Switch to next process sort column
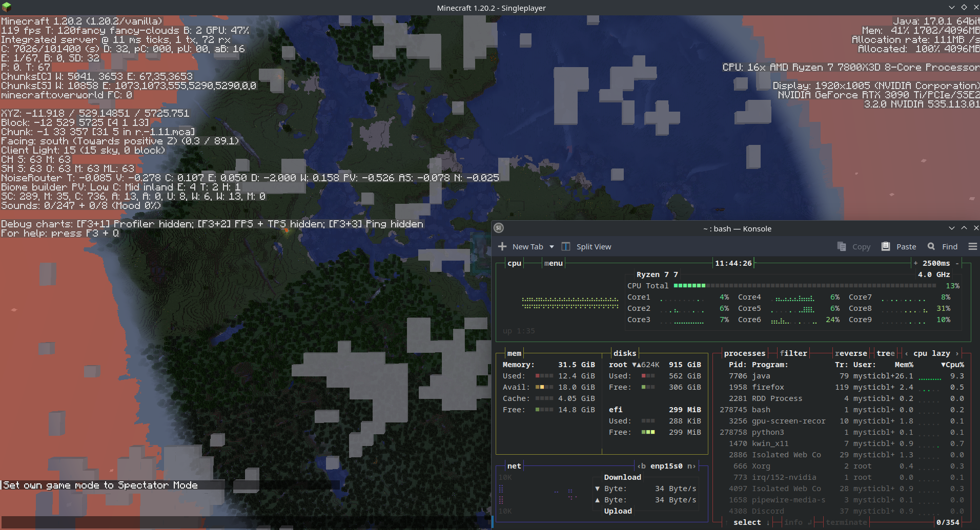 coord(957,353)
